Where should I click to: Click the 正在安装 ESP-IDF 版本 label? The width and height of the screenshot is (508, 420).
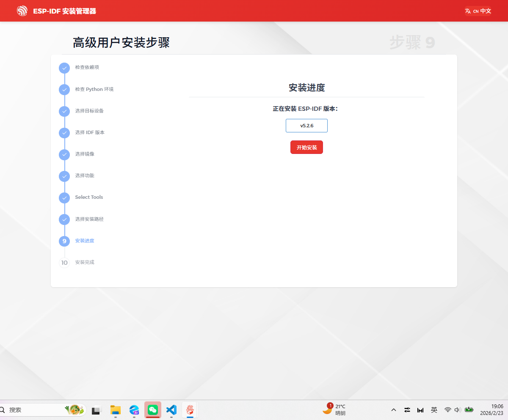pyautogui.click(x=305, y=109)
